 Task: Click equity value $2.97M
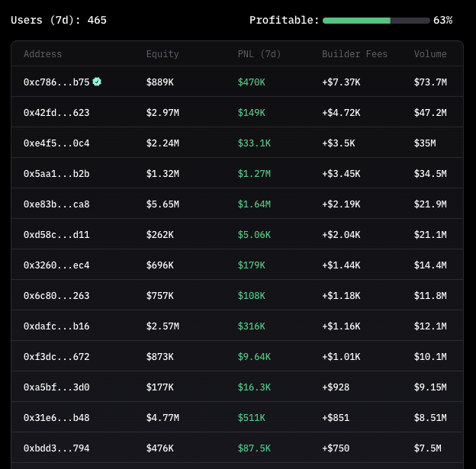tap(162, 113)
